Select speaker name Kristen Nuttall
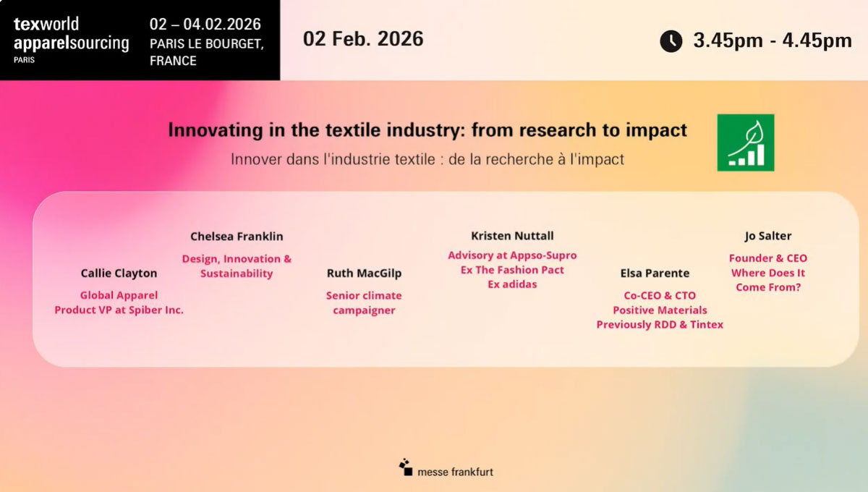 coord(512,236)
